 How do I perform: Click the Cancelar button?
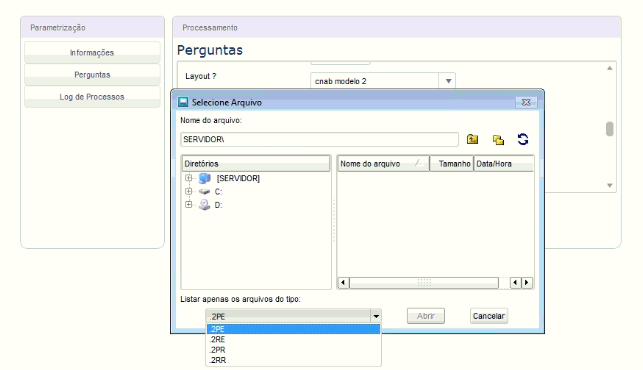pos(489,316)
